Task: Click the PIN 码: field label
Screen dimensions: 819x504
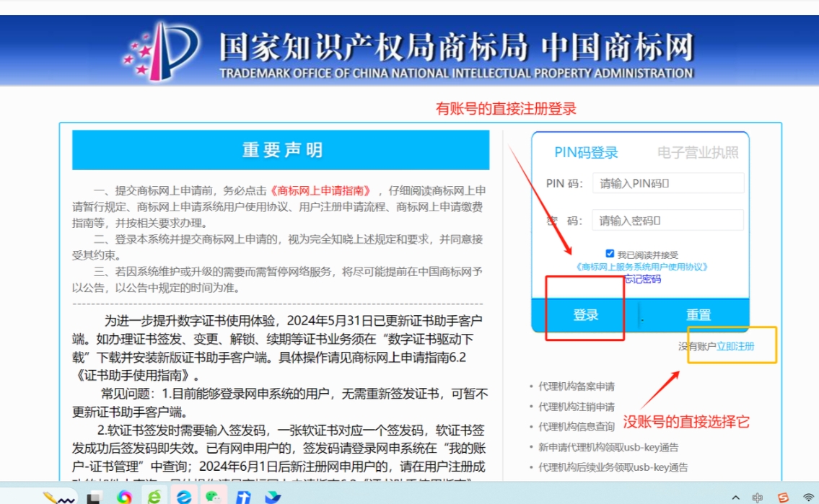Action: click(564, 184)
